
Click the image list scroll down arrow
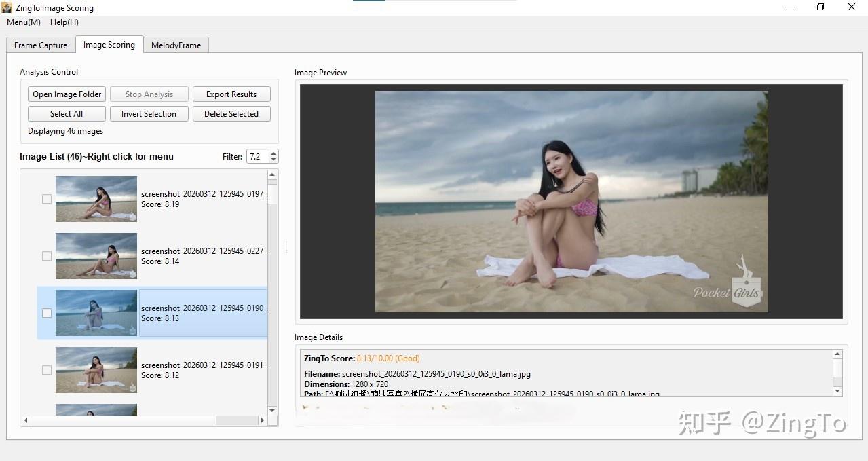click(x=273, y=411)
